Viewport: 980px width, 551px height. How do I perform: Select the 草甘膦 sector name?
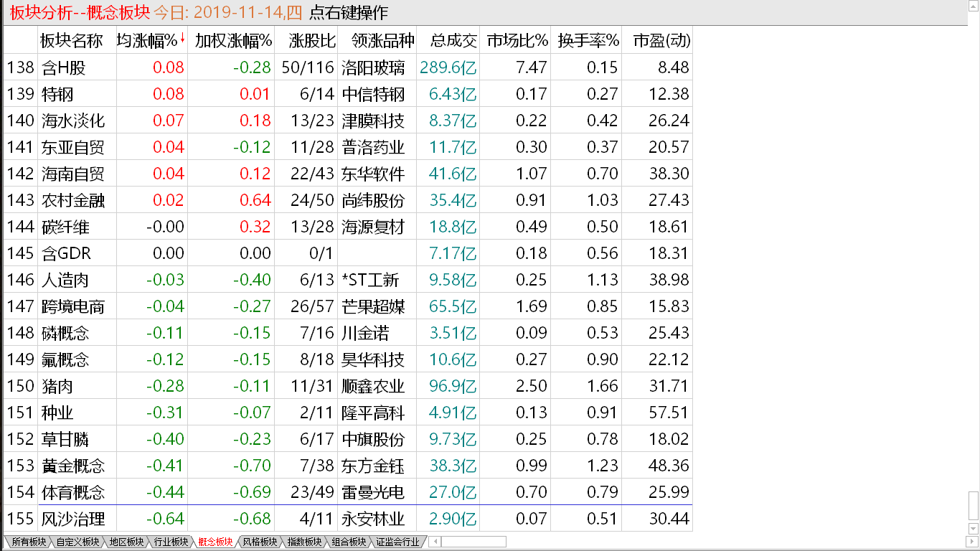tap(65, 439)
